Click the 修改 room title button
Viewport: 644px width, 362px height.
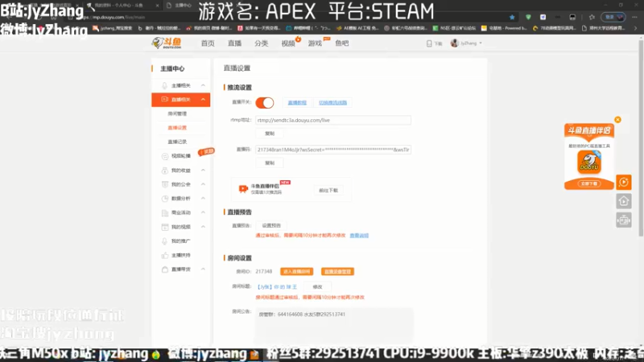pos(317,287)
